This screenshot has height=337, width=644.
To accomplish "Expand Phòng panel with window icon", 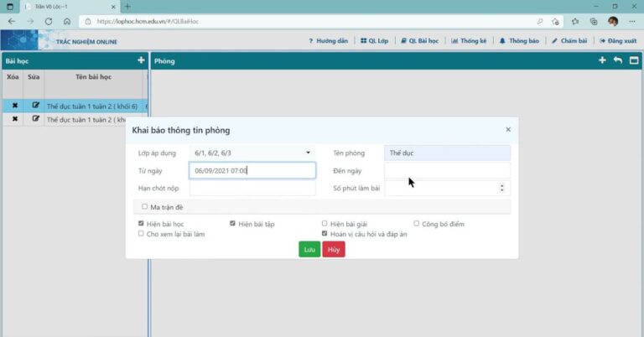I will 634,60.
